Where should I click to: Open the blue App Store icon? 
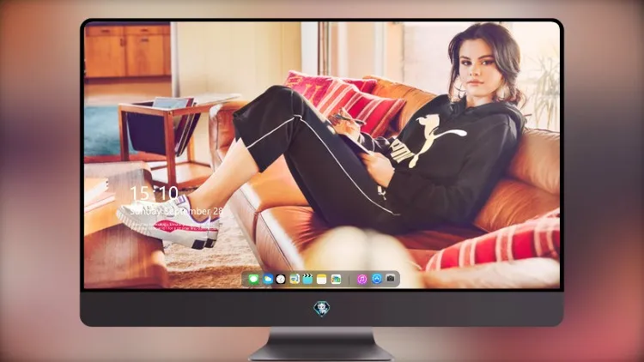(377, 279)
